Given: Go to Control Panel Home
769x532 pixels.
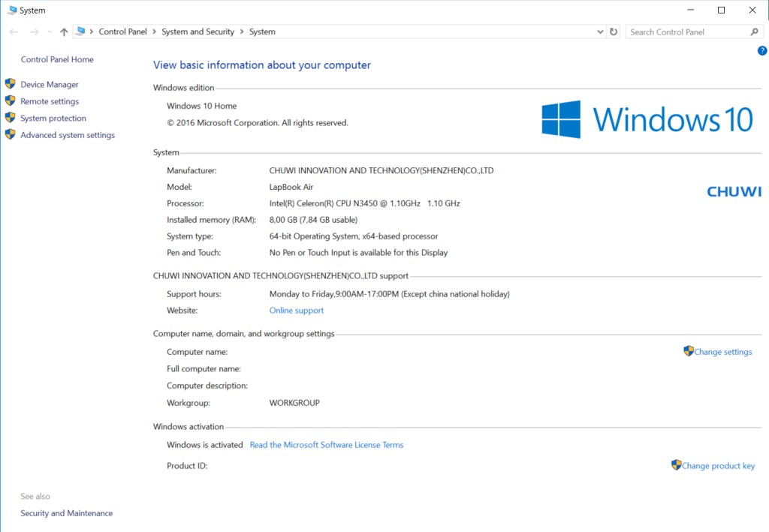Looking at the screenshot, I should (57, 59).
